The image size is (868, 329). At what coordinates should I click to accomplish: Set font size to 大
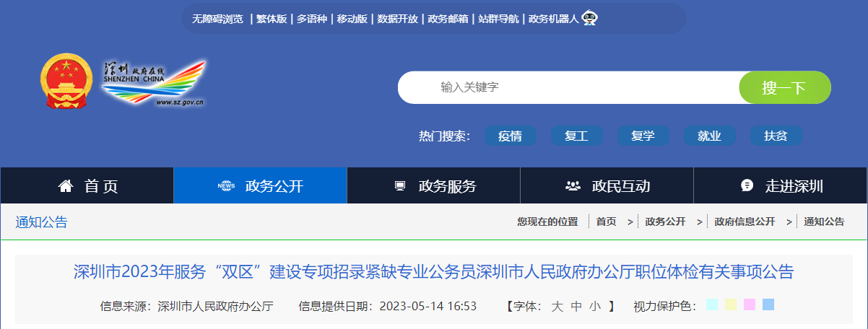[x=557, y=306]
